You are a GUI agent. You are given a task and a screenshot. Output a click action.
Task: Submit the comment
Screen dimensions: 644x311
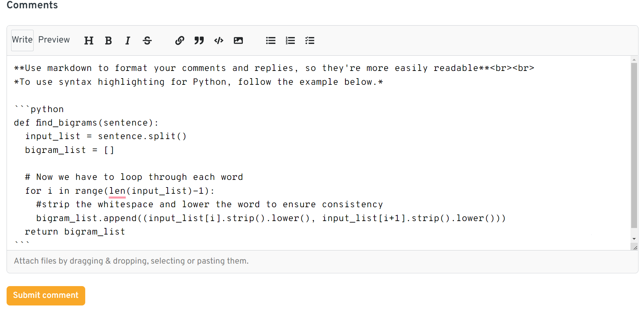click(x=45, y=295)
